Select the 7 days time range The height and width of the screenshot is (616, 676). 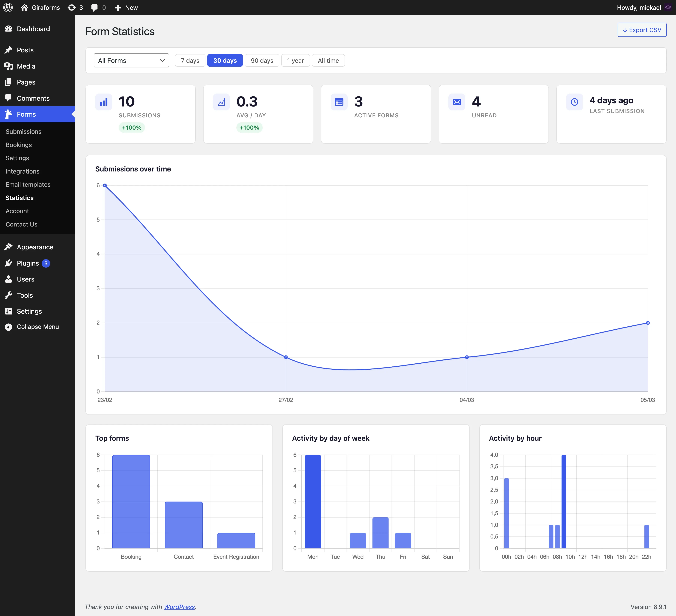[x=190, y=60]
